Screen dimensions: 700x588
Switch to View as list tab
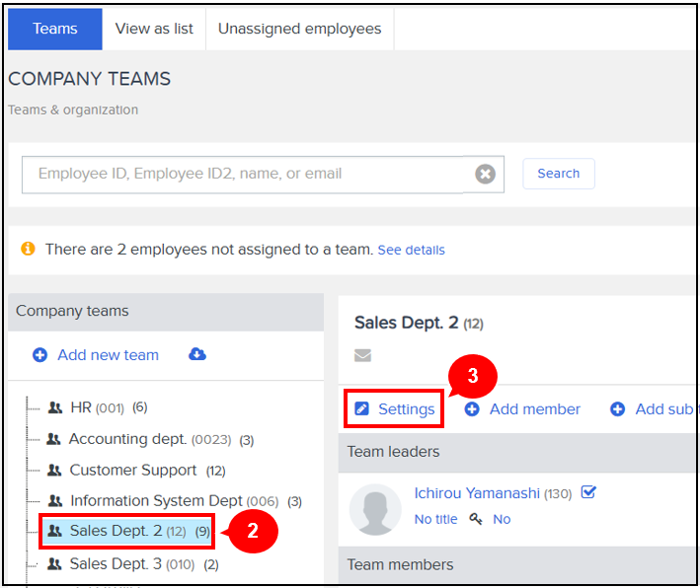pos(154,29)
